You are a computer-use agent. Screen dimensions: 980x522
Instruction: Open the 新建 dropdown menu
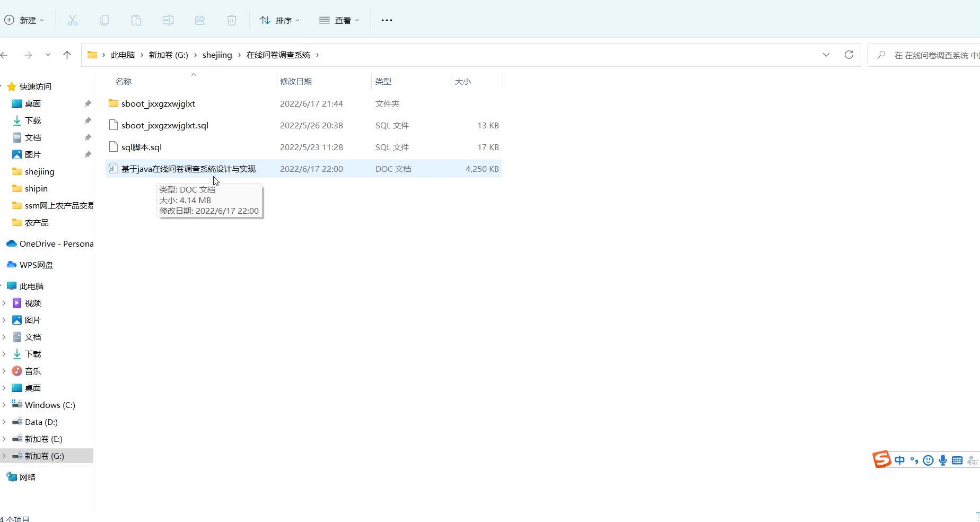24,20
